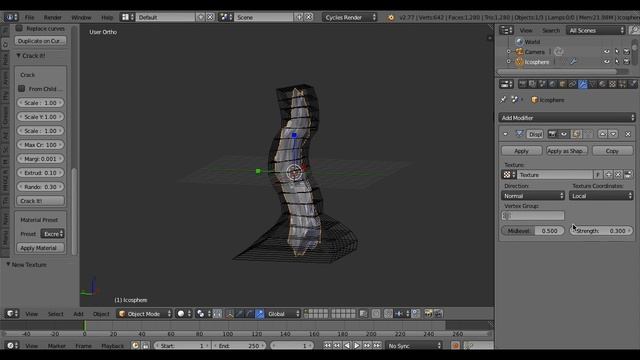The width and height of the screenshot is (640, 360).
Task: Show texture in texture tab icon
Action: (628, 175)
